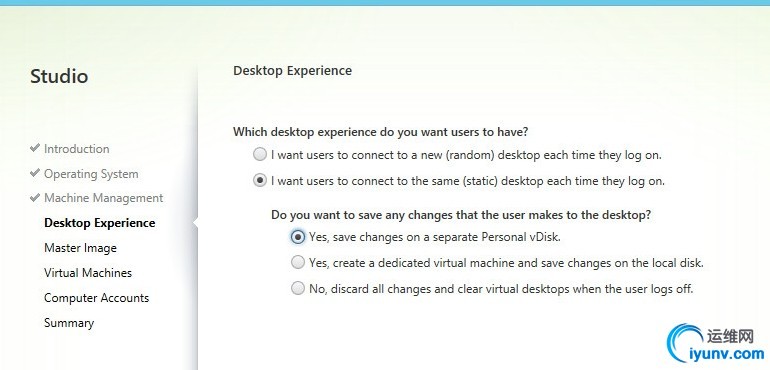
Task: Go to the Introduction step
Action: tap(77, 149)
